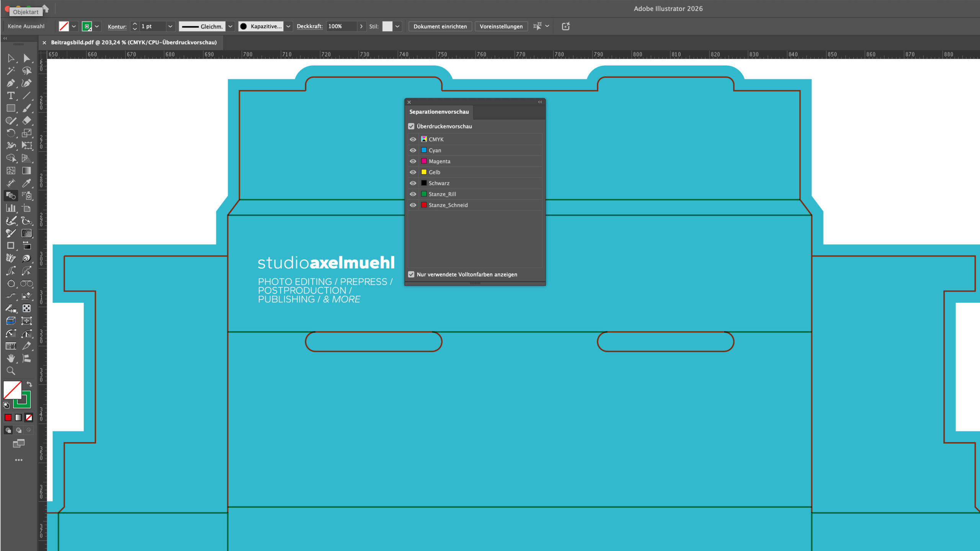
Task: Select the Pen tool
Action: (10, 83)
